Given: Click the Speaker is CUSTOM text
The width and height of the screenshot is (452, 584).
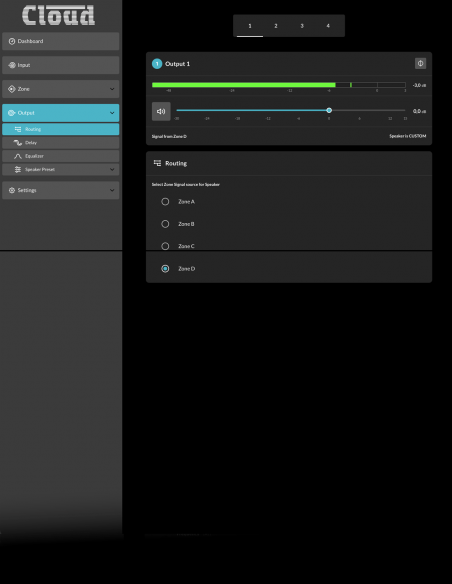Looking at the screenshot, I should [408, 136].
